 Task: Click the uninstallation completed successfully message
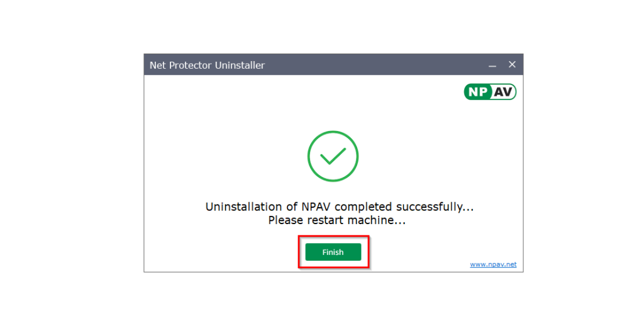click(339, 207)
